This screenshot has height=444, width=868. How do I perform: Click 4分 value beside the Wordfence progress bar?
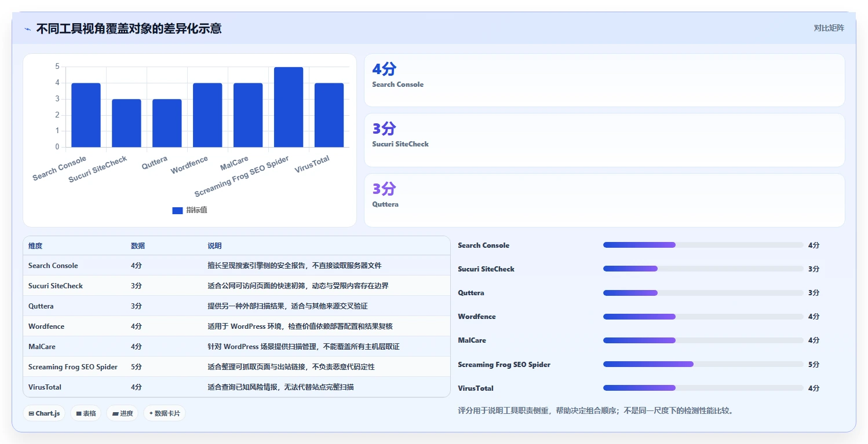click(814, 317)
